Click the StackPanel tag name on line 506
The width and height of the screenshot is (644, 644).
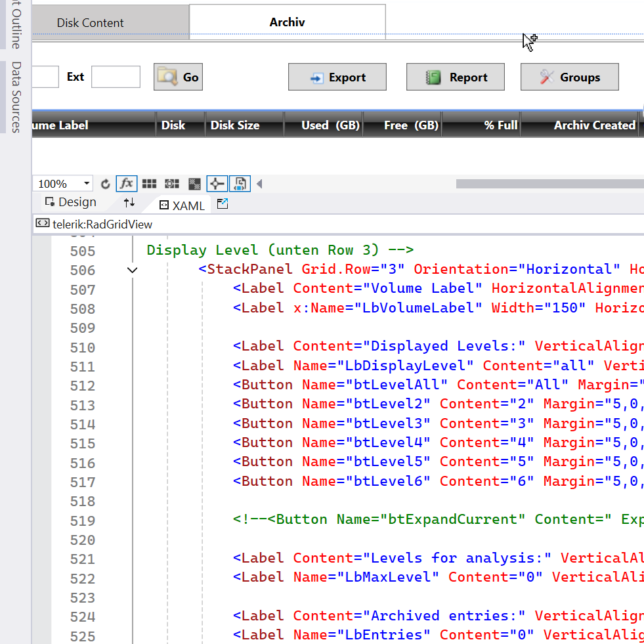pos(249,269)
